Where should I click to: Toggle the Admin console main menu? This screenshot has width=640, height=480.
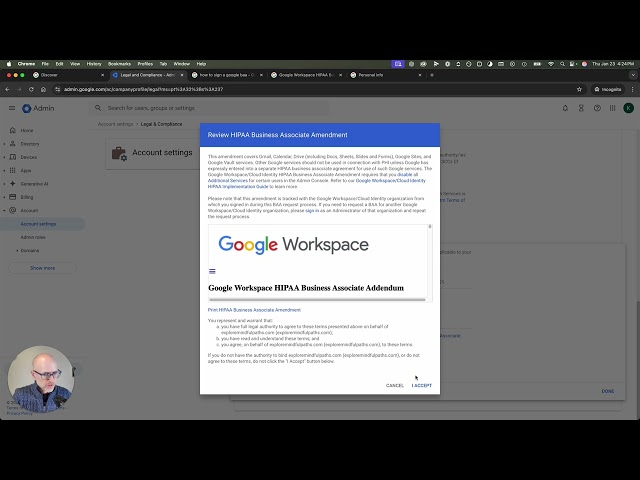coord(12,108)
